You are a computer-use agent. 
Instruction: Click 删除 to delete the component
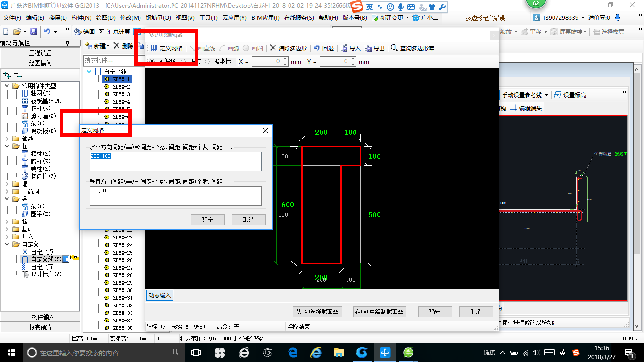coord(124,46)
